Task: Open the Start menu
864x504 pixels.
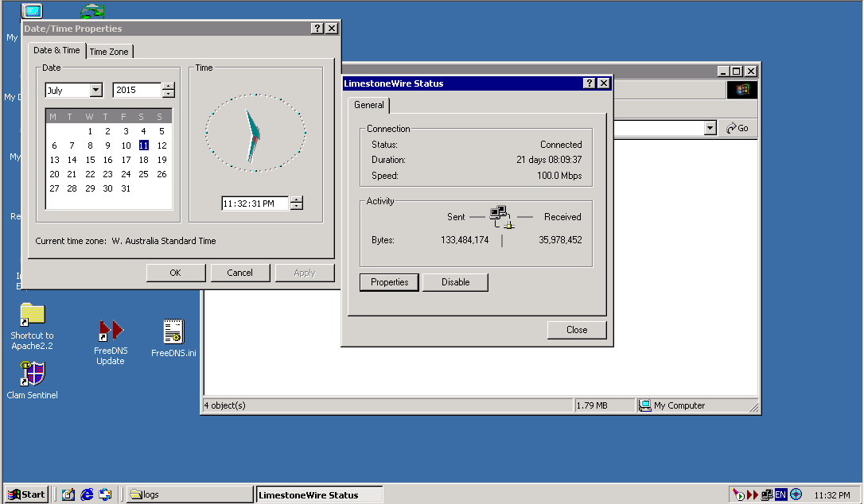Action: coord(26,494)
